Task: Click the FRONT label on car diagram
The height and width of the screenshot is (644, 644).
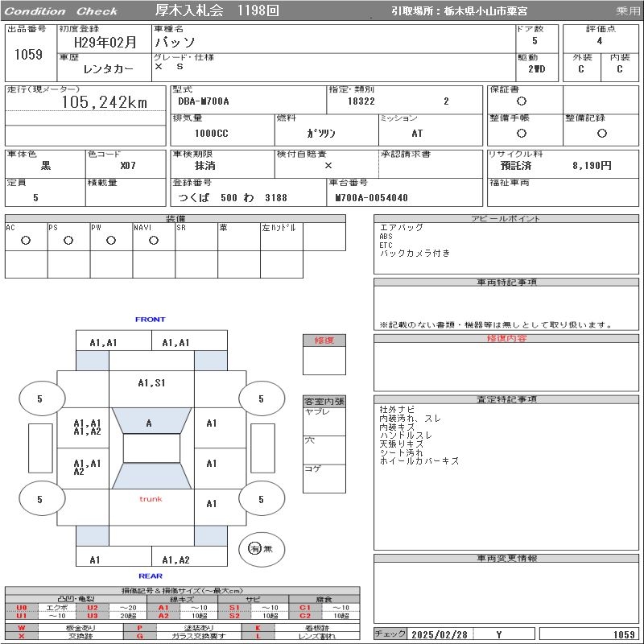Action: (151, 319)
